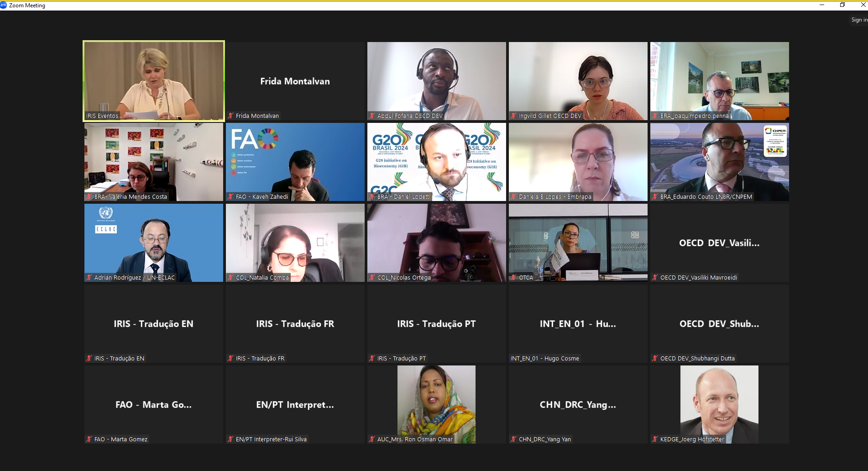
Task: Click muted mic icon of Abdul Fofana
Action: pos(372,116)
